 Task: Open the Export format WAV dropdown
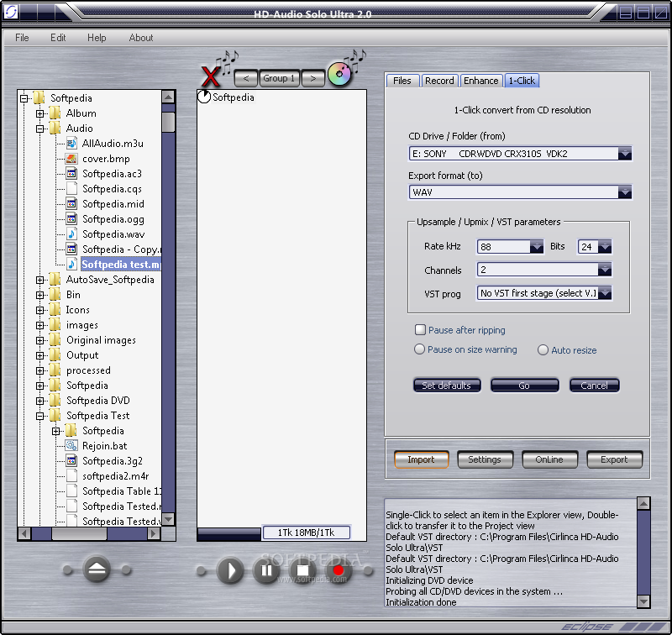point(624,192)
